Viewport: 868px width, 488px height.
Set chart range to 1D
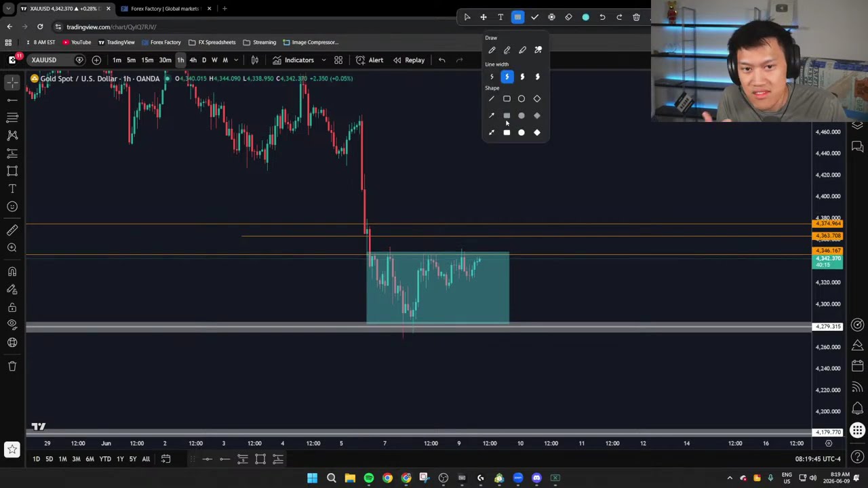click(36, 459)
